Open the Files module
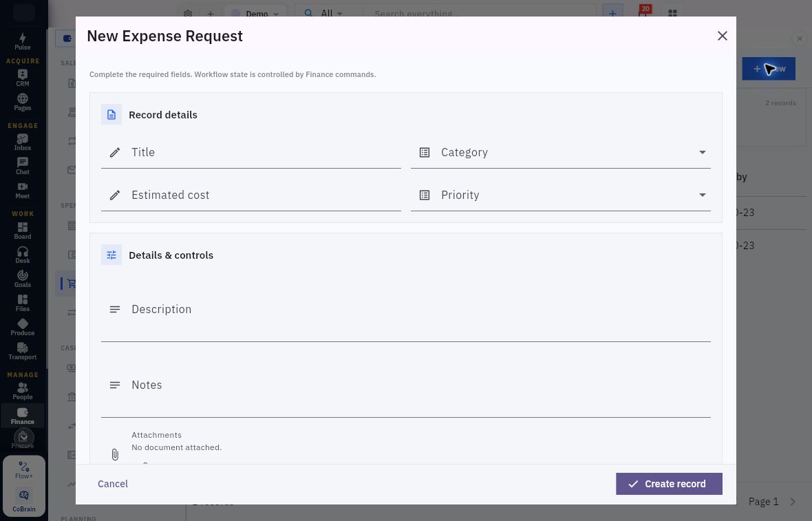This screenshot has width=812, height=521. pyautogui.click(x=22, y=304)
